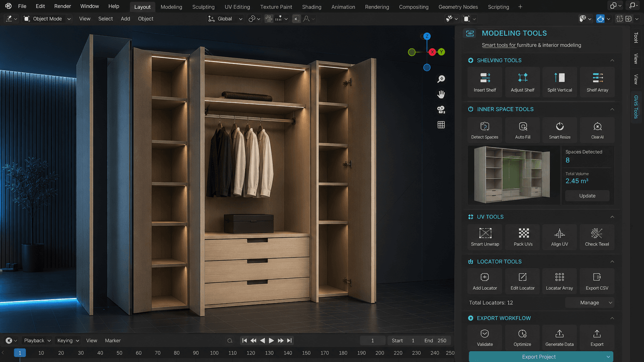Click the Insert Shelf tool
The image size is (644, 362).
click(485, 82)
